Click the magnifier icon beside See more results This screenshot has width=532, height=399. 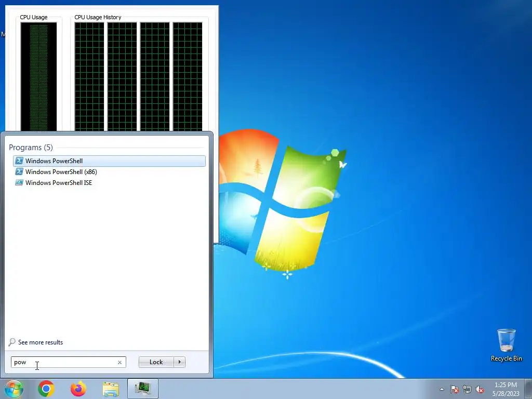coord(12,342)
